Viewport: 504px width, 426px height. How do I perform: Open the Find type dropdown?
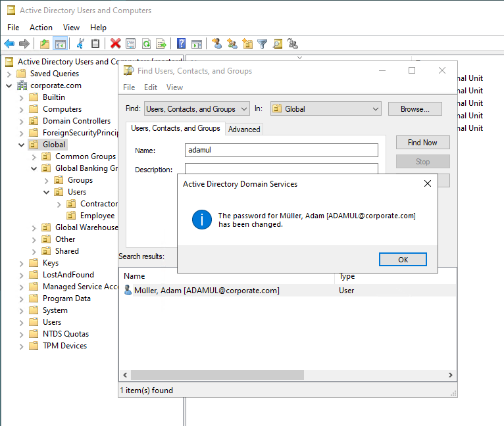click(x=197, y=109)
